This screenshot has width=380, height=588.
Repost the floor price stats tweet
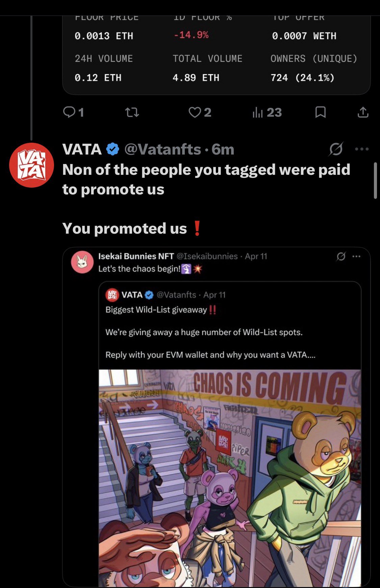click(132, 112)
